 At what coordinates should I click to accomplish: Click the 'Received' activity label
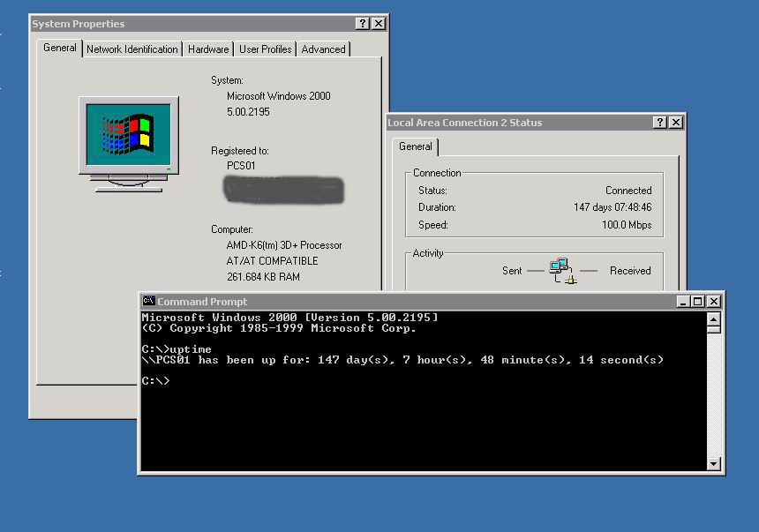tap(630, 271)
